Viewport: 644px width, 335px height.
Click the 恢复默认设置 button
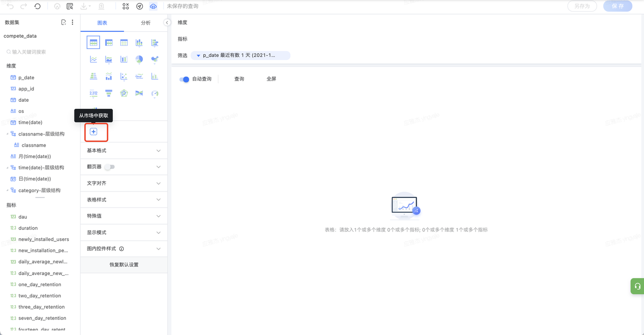click(x=124, y=265)
